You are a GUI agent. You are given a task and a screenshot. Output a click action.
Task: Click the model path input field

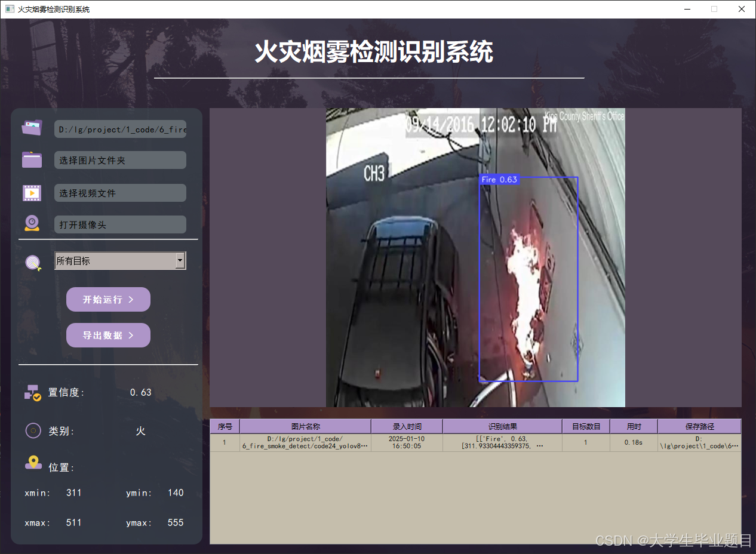pos(120,129)
